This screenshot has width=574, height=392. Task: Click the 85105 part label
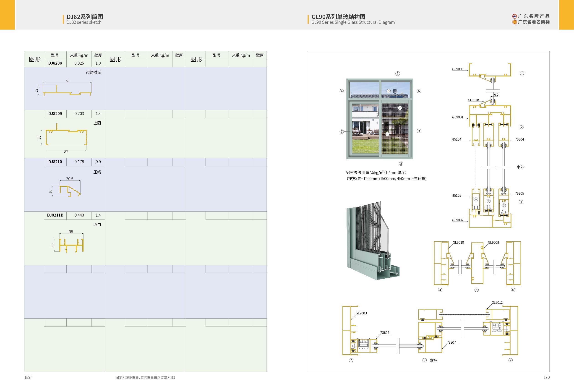457,195
